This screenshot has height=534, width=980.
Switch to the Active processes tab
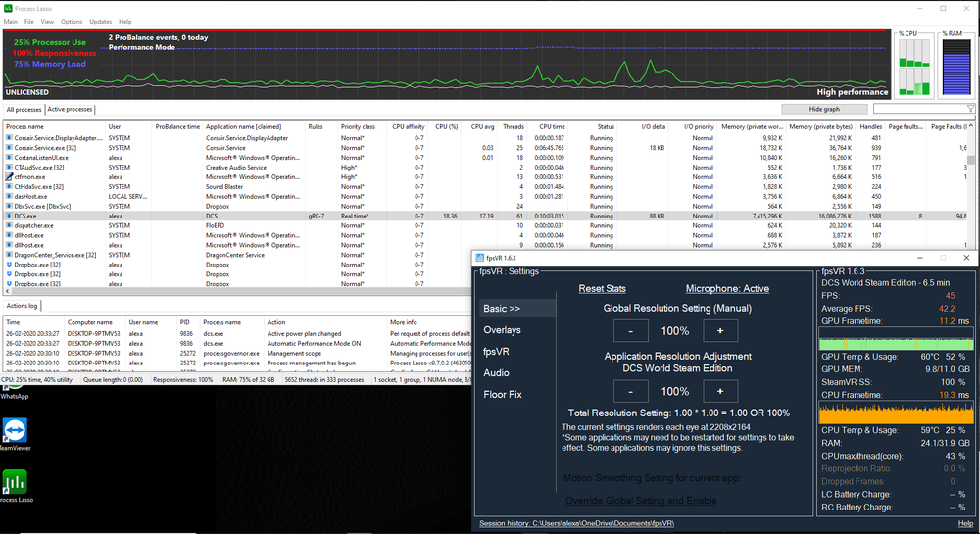tap(71, 110)
